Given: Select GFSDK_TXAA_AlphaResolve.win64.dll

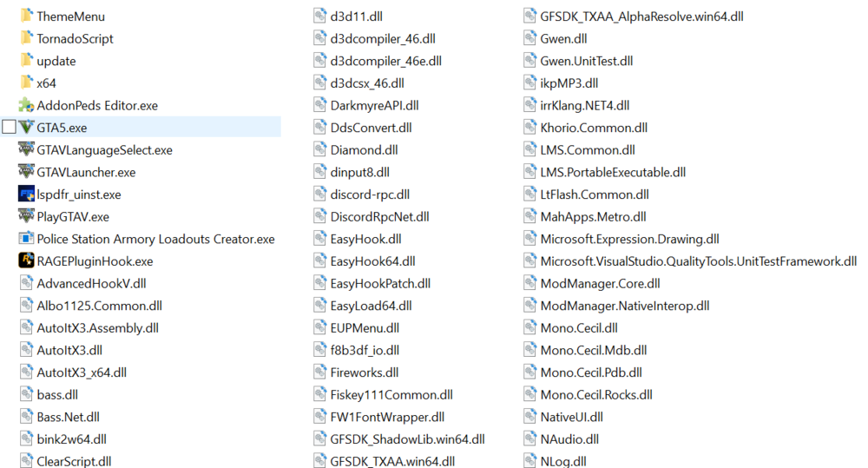Looking at the screenshot, I should (x=642, y=16).
